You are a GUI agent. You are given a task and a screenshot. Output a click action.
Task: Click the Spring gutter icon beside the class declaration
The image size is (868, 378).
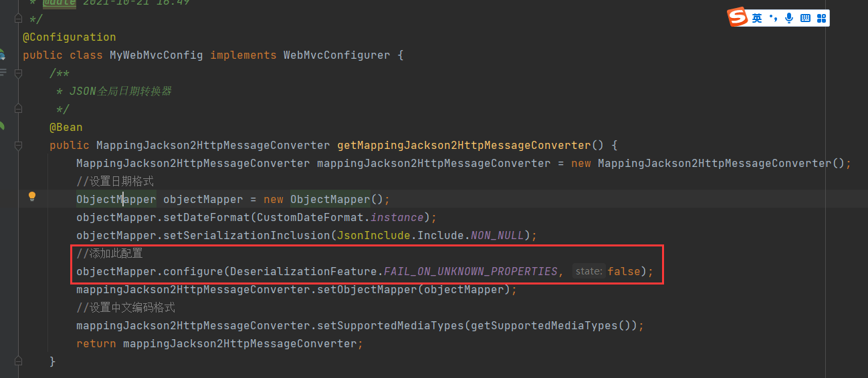[x=2, y=55]
